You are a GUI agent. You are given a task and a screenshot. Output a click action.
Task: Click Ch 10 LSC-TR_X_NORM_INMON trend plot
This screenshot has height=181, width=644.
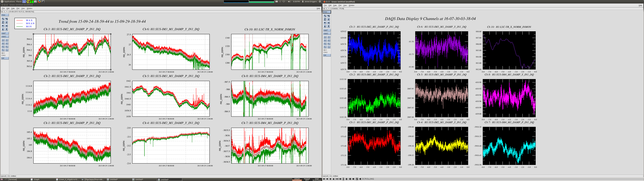click(x=270, y=52)
